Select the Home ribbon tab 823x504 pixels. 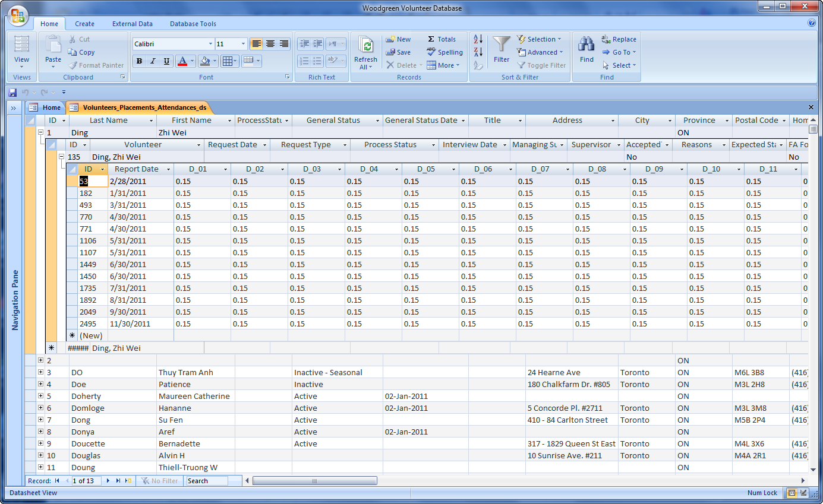(49, 24)
